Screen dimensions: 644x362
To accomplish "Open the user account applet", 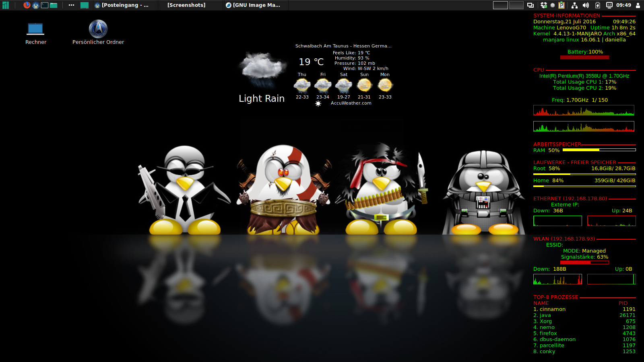I will tap(638, 5).
